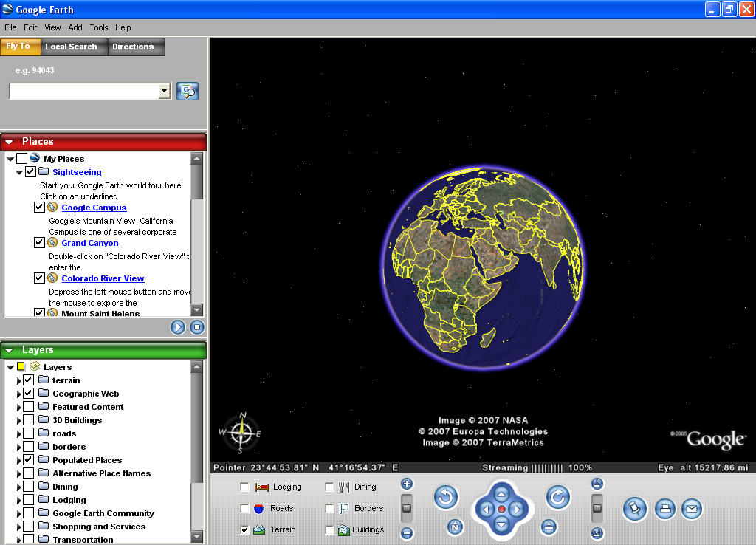Uncheck the Sightseeing folder checkbox

click(x=30, y=172)
